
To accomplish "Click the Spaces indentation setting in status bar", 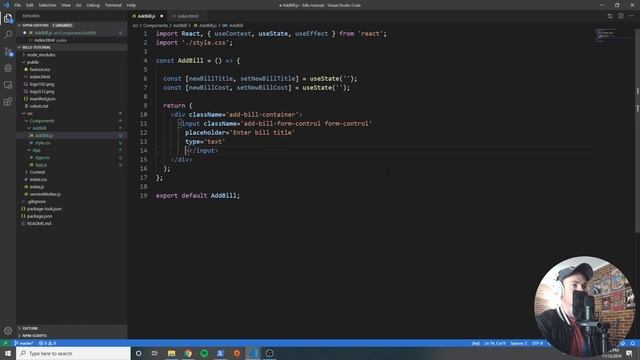I will click(518, 343).
